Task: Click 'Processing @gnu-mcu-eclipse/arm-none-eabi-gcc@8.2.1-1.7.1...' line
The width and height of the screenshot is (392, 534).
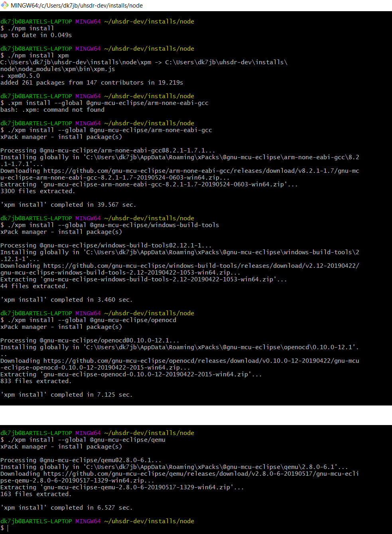Action: coord(108,150)
